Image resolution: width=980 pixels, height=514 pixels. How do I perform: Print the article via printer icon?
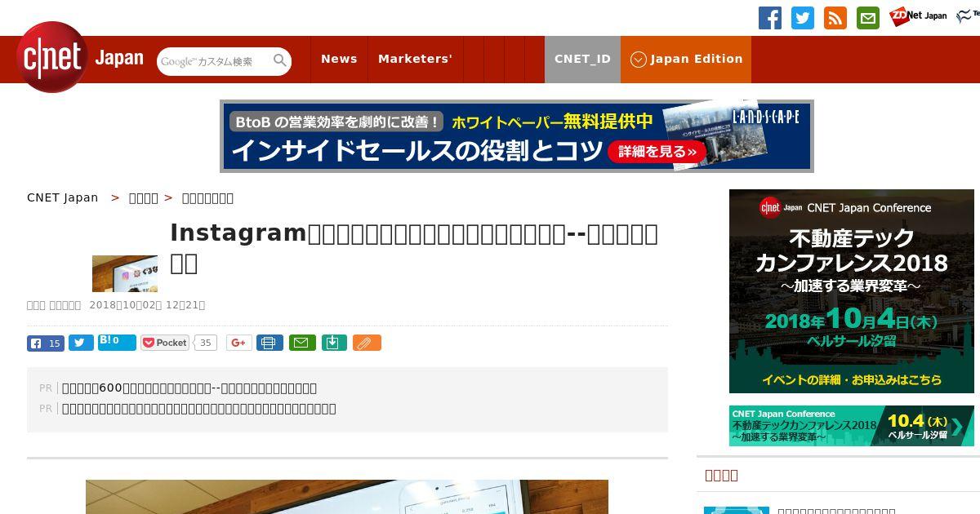pos(269,343)
